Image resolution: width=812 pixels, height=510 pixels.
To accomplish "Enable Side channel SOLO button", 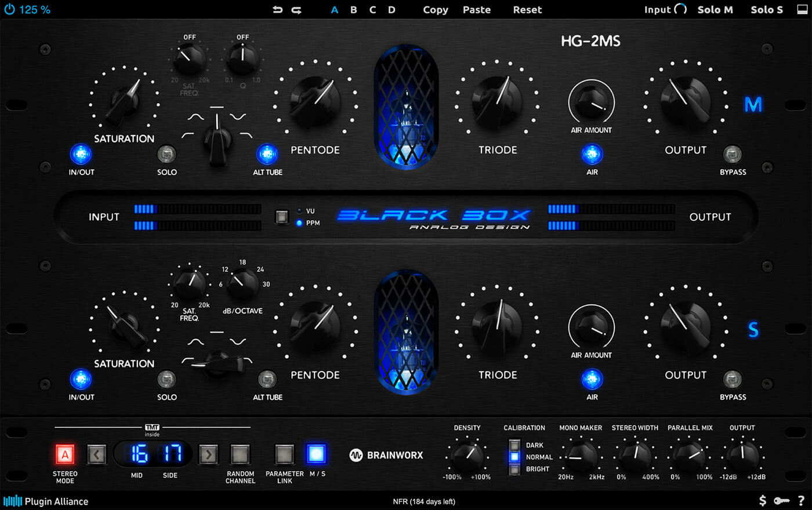I will pyautogui.click(x=166, y=379).
